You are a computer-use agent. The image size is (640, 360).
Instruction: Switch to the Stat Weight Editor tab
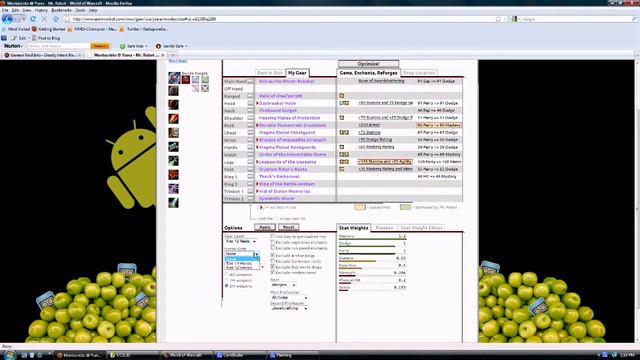tap(421, 228)
